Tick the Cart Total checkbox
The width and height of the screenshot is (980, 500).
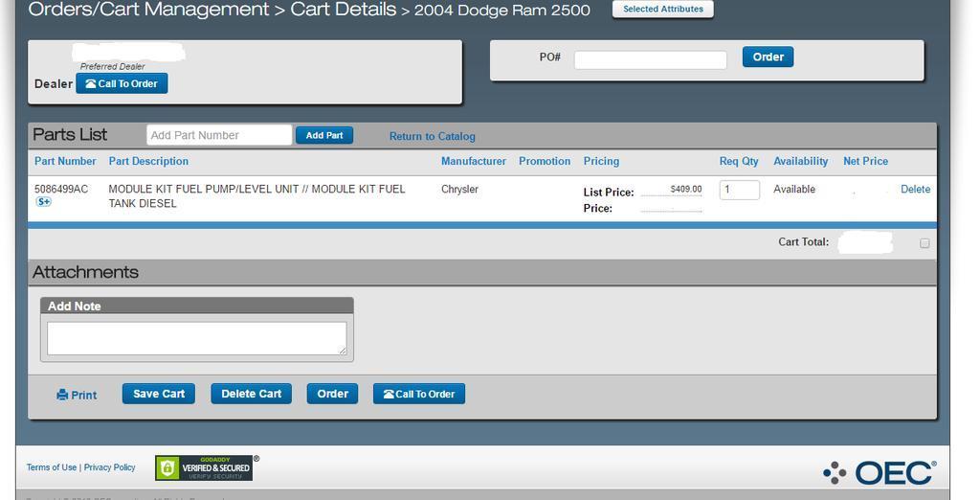click(924, 243)
